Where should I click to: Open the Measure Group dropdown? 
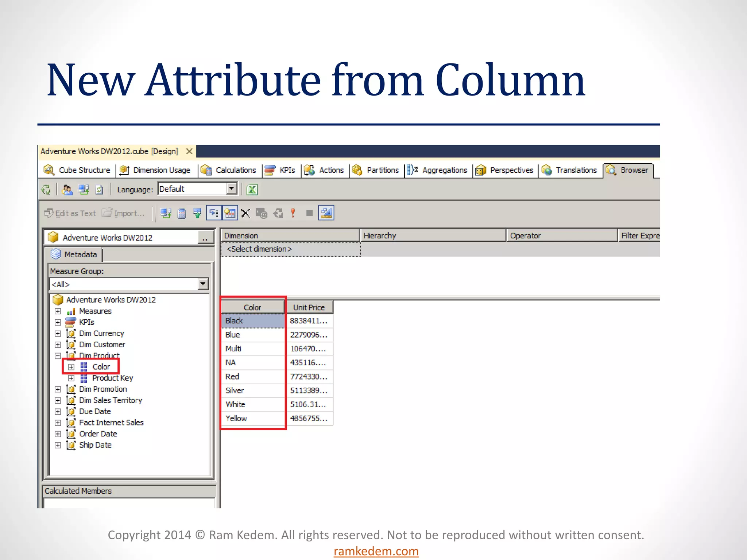click(x=203, y=284)
